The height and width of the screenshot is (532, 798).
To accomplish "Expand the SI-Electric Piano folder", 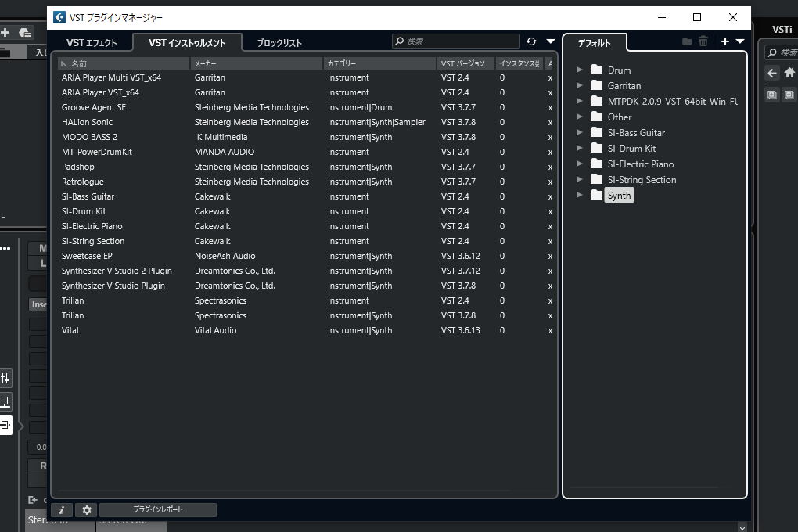I will pos(579,164).
